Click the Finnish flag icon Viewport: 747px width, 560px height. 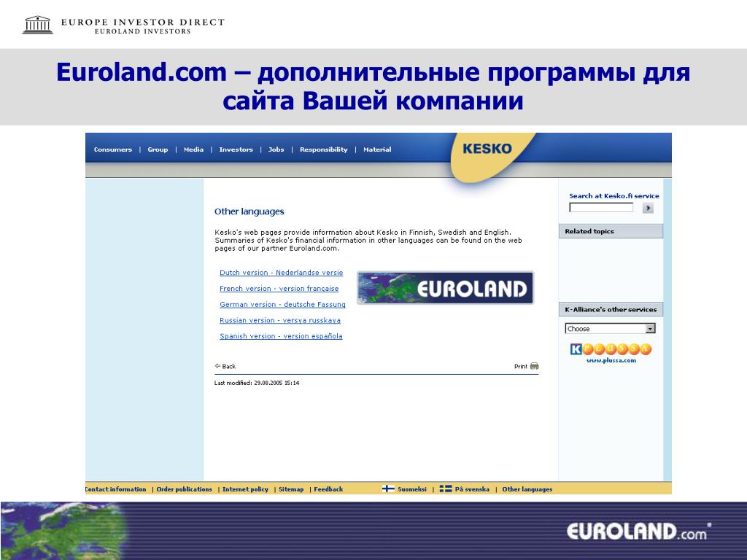coord(388,489)
